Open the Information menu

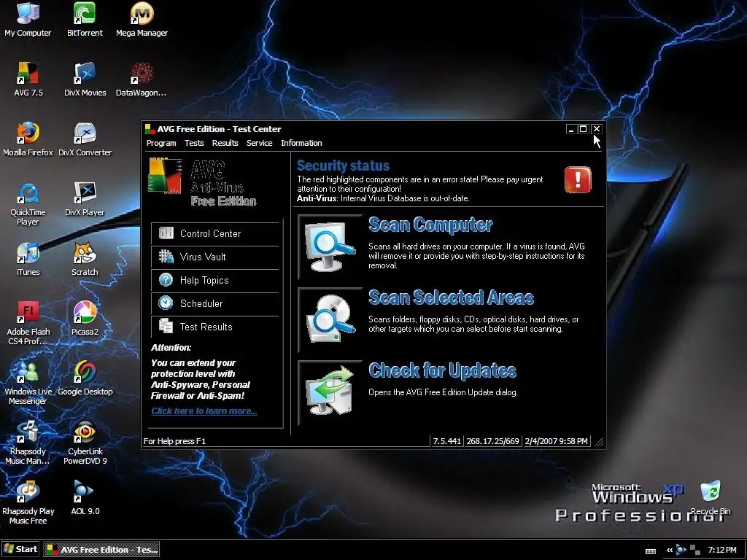pyautogui.click(x=301, y=143)
